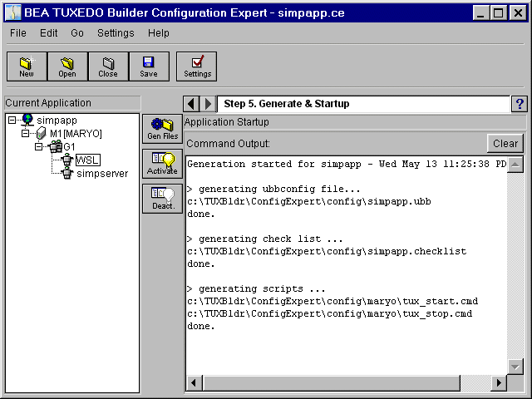Select M1 [MARYO] in the tree
Screen dimensions: 532x399
point(76,134)
